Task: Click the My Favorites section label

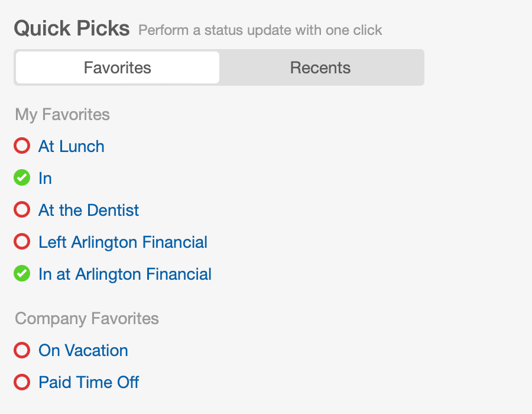Action: 63,114
